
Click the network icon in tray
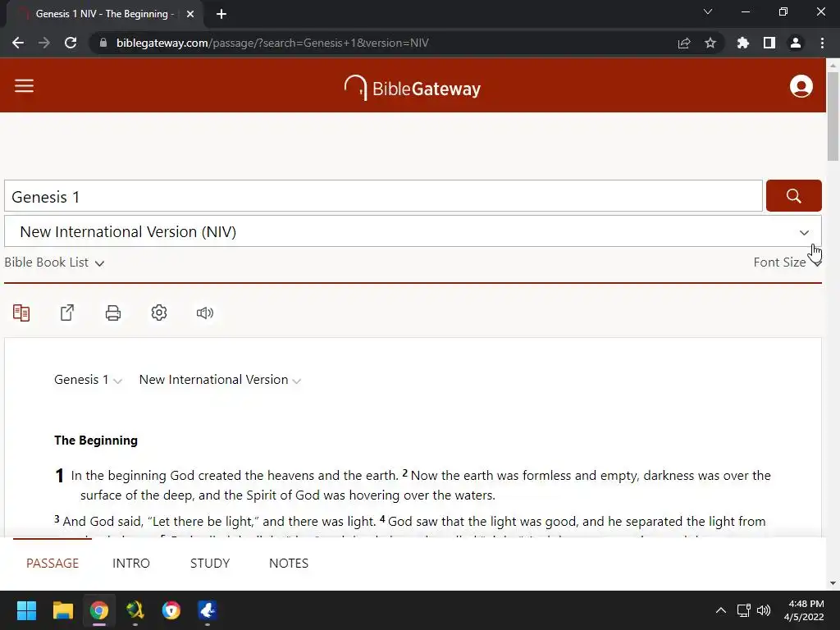pos(743,610)
